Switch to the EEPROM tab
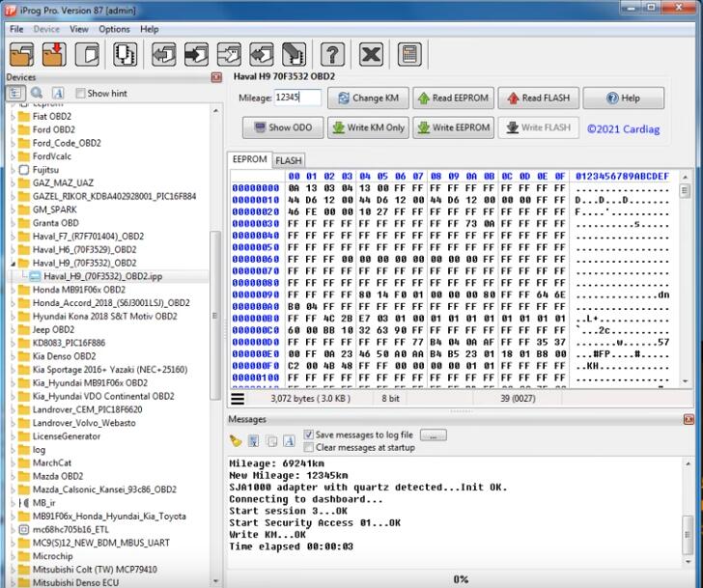This screenshot has width=703, height=588. click(250, 159)
